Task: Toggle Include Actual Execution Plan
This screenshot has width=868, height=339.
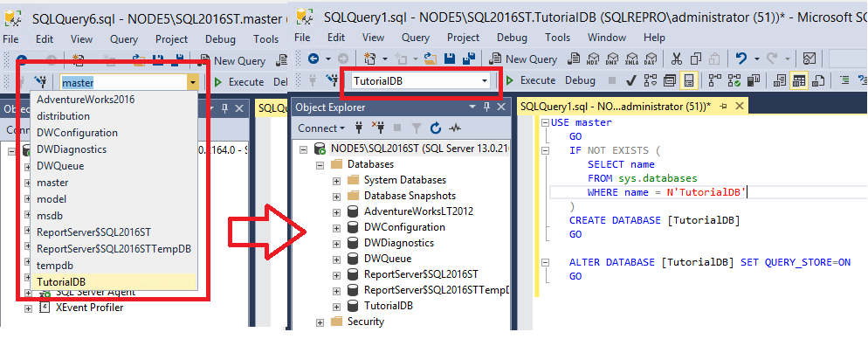Action: [714, 81]
